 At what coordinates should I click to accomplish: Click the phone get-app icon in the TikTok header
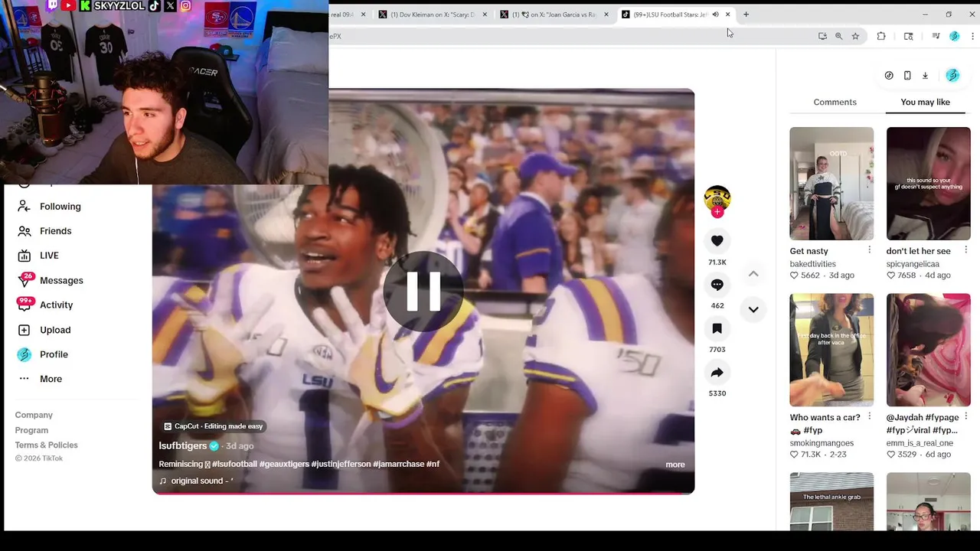tap(907, 76)
